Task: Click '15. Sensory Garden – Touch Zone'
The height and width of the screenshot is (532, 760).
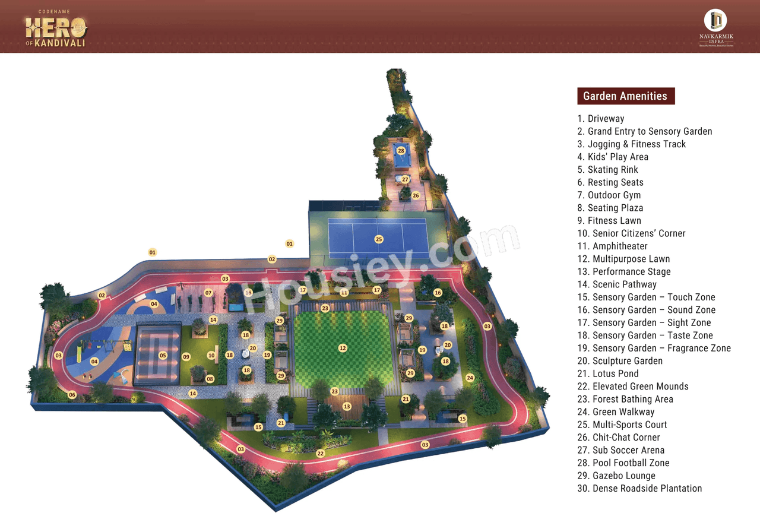Action: 647,297
